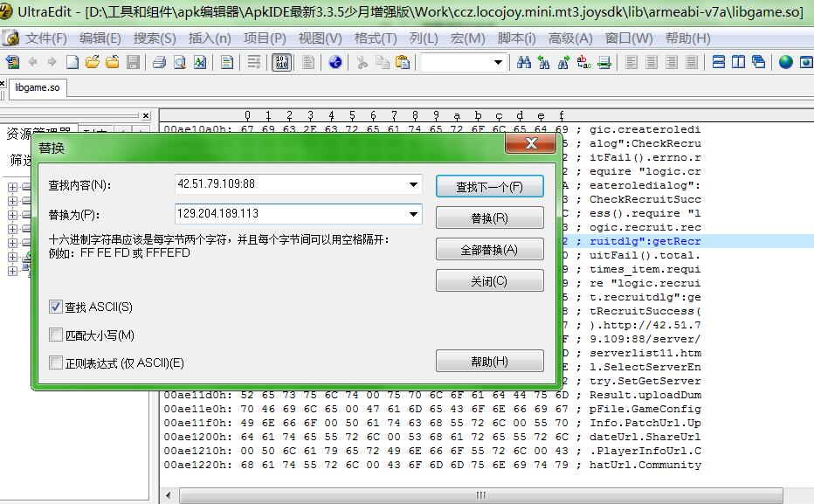This screenshot has height=504, width=814.
Task: Select the libgame.so file tab
Action: coord(38,88)
